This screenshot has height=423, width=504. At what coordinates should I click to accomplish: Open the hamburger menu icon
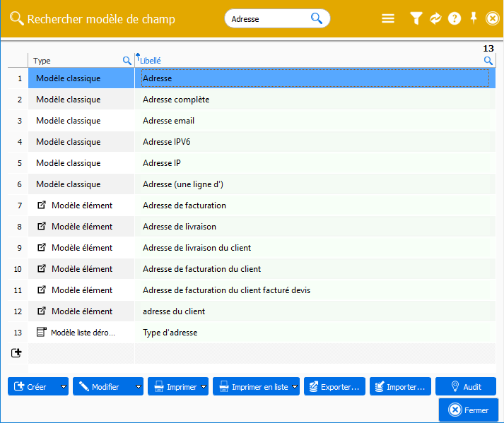[x=388, y=19]
